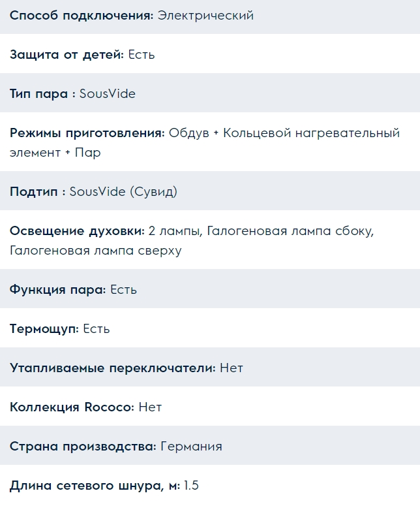Select "Нет" next to Утапливаемые переключатели

[x=232, y=368]
